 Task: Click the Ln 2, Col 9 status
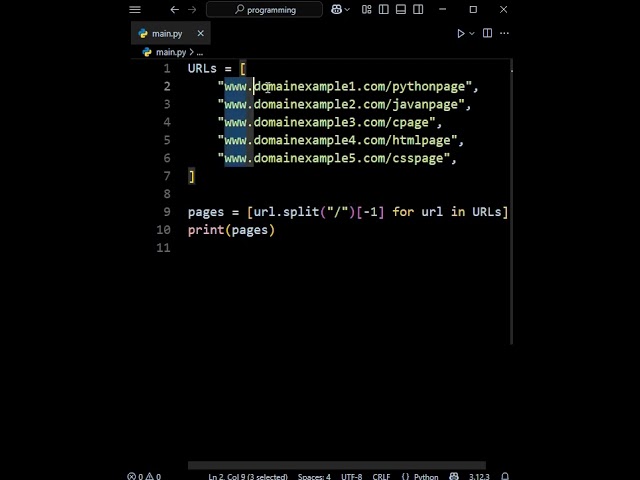pos(248,476)
